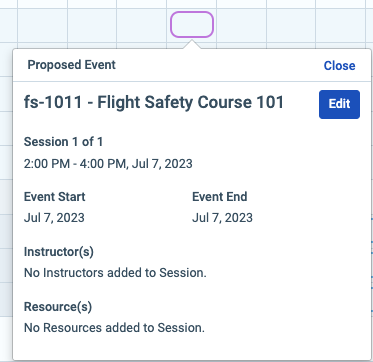Click the Instructor(s) heading
373x362 pixels.
tap(59, 252)
